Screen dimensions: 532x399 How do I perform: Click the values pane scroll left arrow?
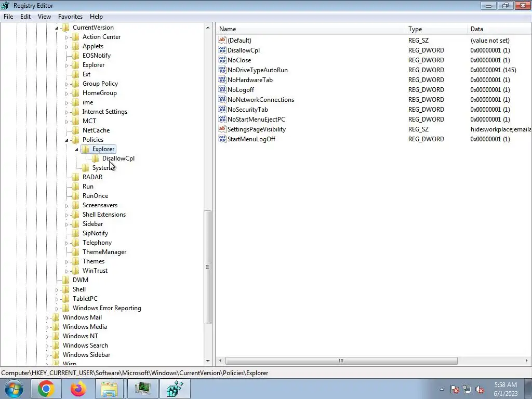coord(220,361)
